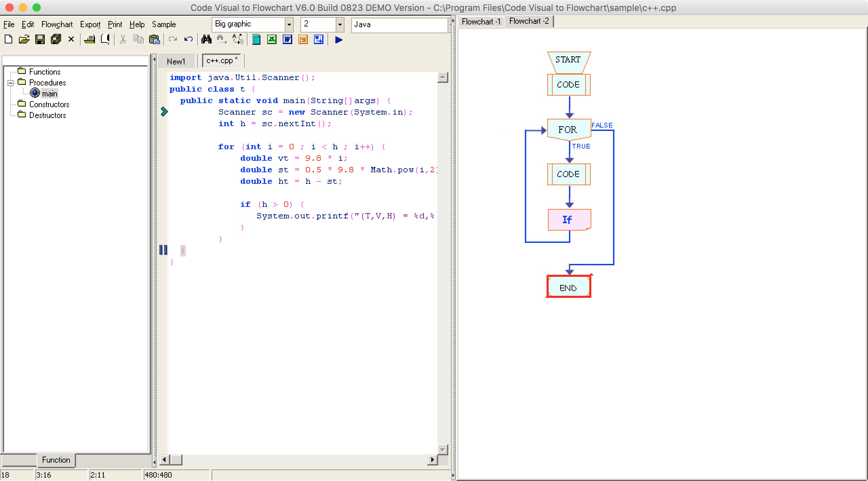The image size is (868, 481).
Task: Click the Print Preview page icon
Action: pos(105,40)
